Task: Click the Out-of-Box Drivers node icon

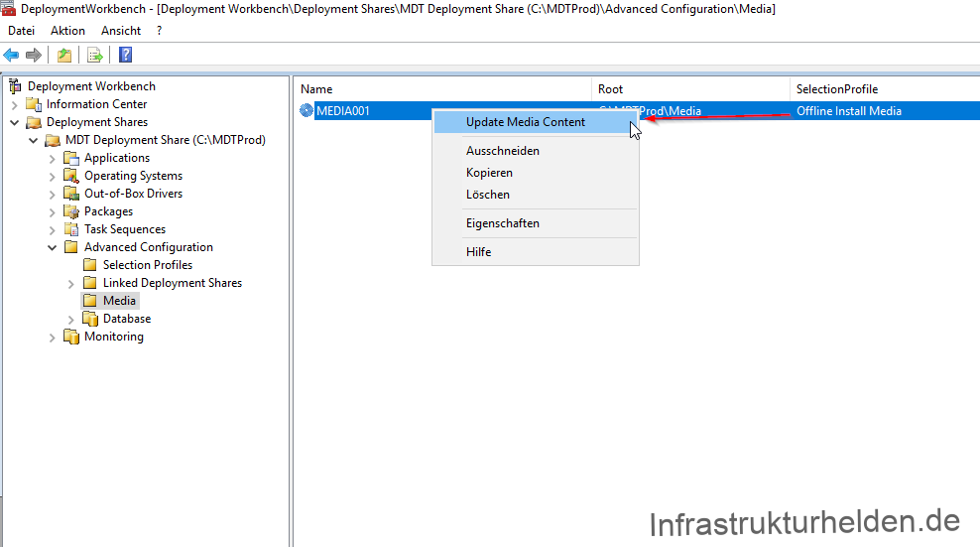Action: (x=71, y=194)
